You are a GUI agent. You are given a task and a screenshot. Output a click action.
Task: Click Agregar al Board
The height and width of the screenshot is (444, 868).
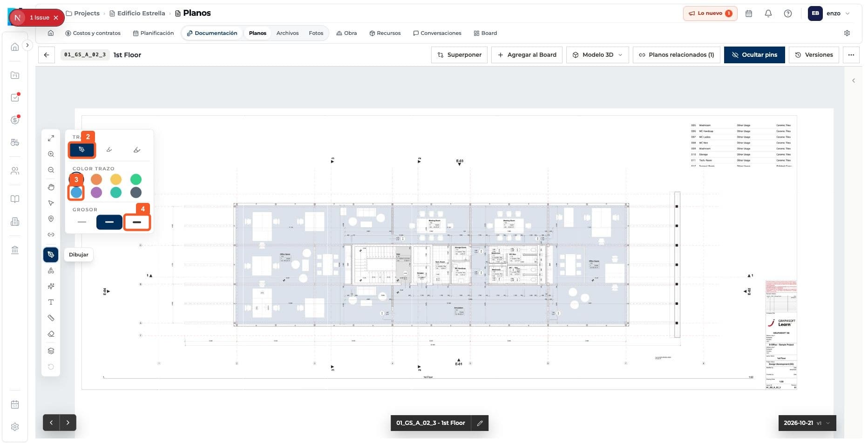(x=527, y=55)
